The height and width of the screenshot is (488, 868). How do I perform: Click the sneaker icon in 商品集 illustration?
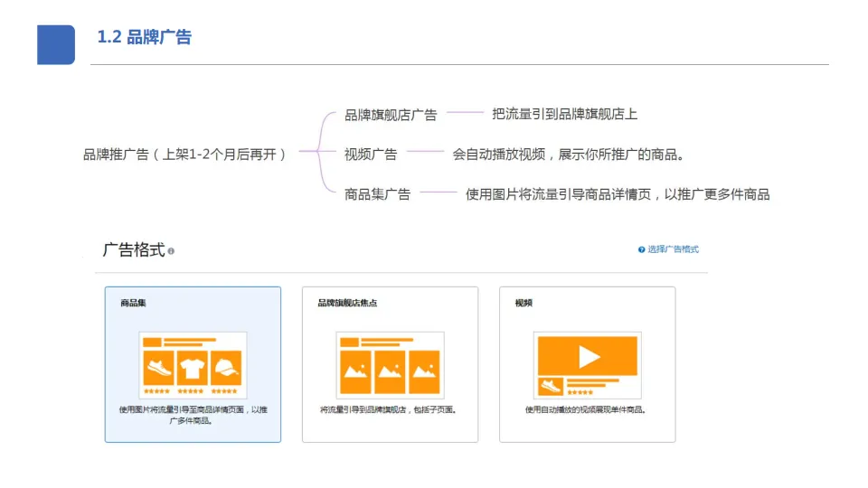(158, 368)
